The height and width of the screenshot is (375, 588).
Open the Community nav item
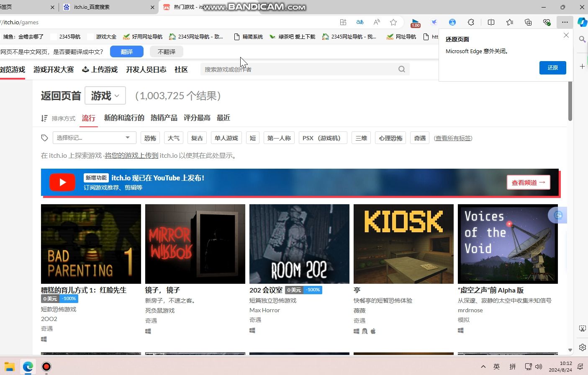point(181,69)
